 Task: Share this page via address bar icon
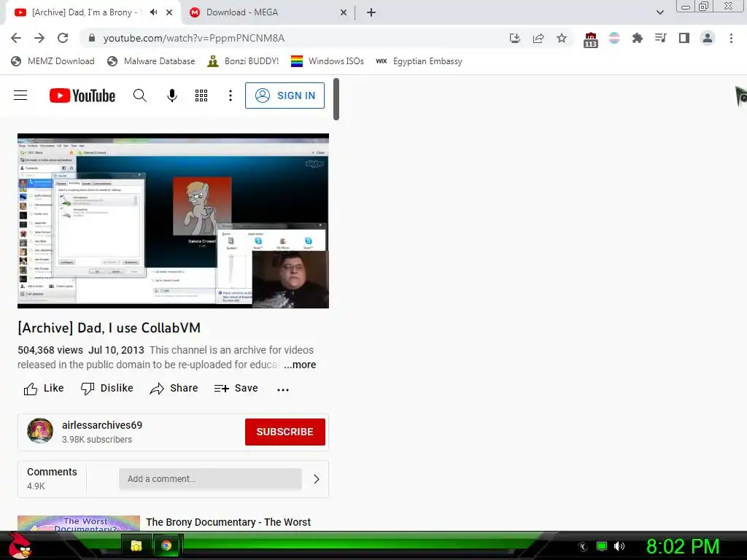tap(538, 38)
